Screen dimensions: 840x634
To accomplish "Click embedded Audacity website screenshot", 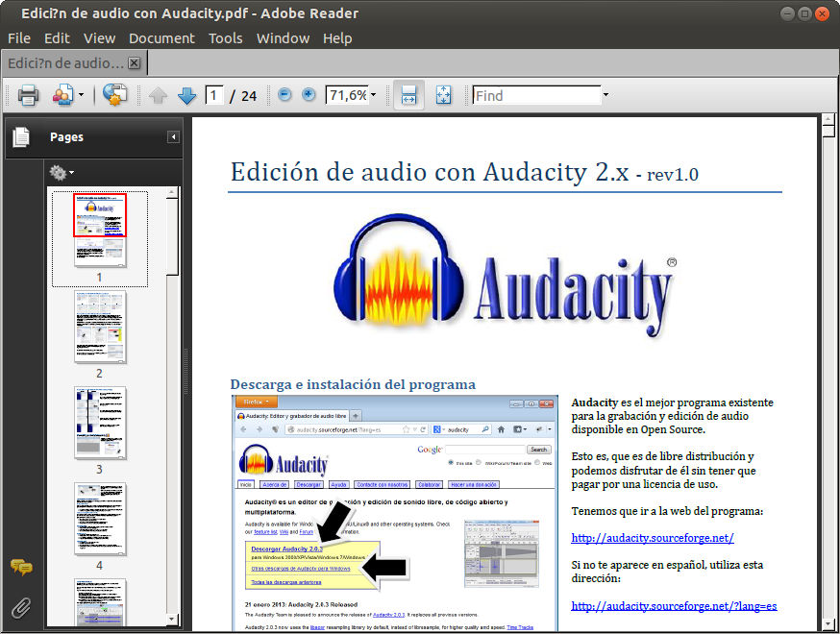I will tap(395, 513).
